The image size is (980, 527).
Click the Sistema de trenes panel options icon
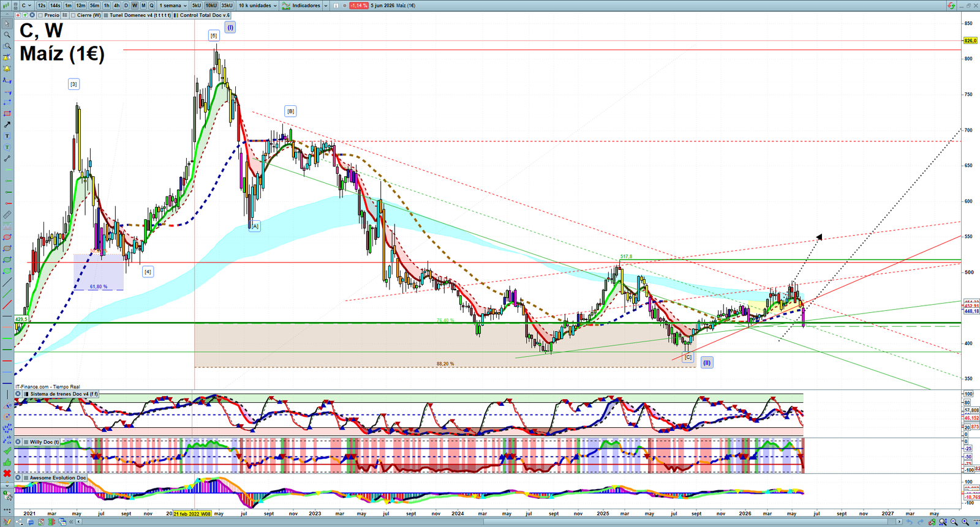(18, 394)
